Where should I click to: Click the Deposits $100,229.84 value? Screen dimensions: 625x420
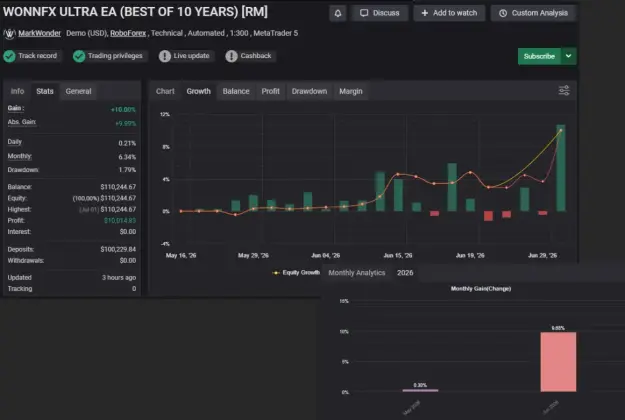[x=118, y=249]
